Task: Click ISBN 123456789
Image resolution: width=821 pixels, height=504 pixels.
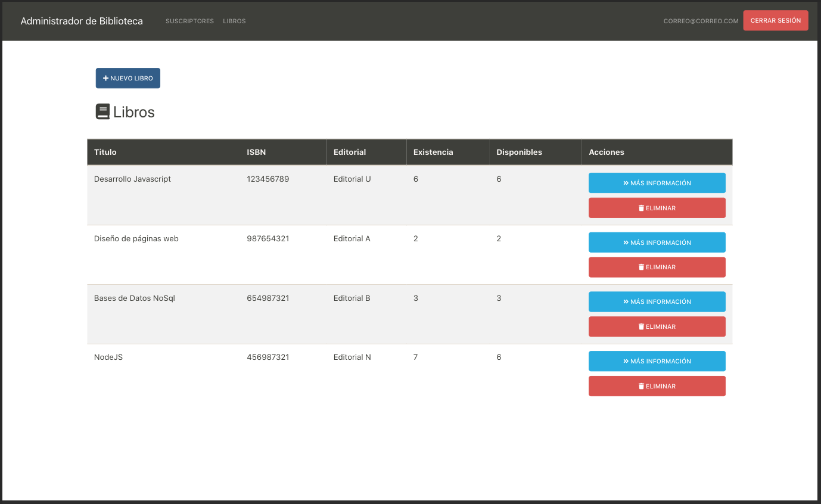Action: click(x=268, y=179)
